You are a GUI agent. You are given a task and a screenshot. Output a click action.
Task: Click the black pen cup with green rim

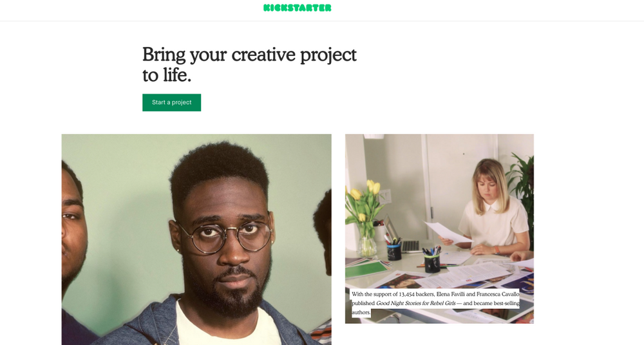click(432, 263)
